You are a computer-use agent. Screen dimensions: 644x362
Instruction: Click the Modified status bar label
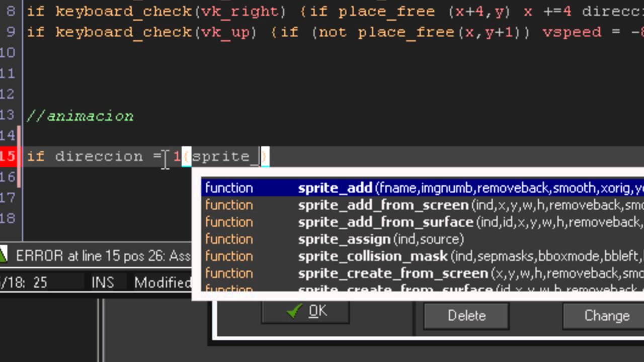point(163,283)
